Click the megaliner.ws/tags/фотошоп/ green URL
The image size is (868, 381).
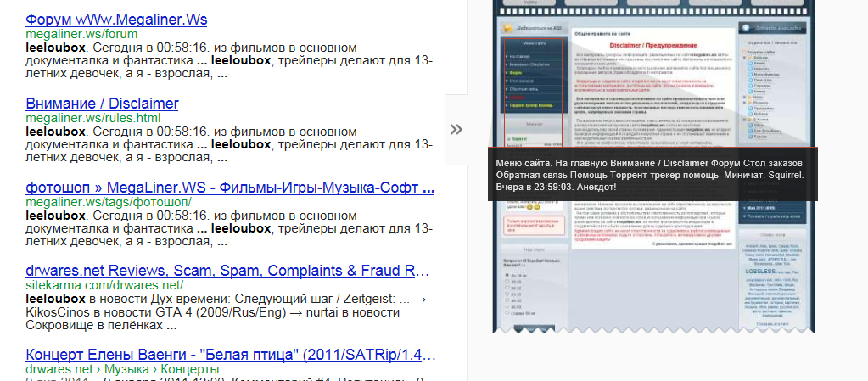click(109, 202)
